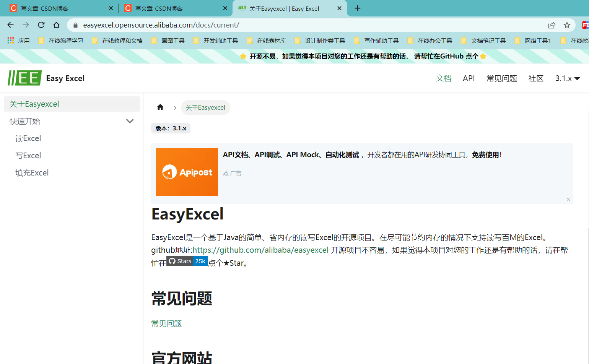Open the 在线素材库 bookmark folder

pyautogui.click(x=267, y=41)
